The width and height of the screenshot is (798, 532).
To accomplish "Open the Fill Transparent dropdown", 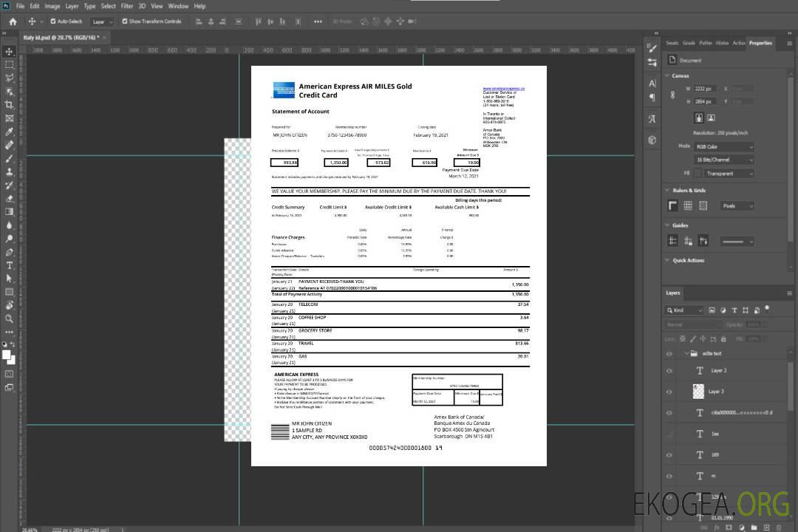I will point(729,174).
